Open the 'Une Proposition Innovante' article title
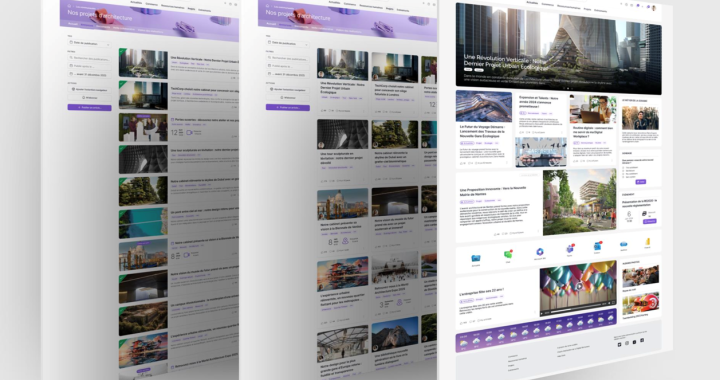The width and height of the screenshot is (720, 380). coord(493,191)
